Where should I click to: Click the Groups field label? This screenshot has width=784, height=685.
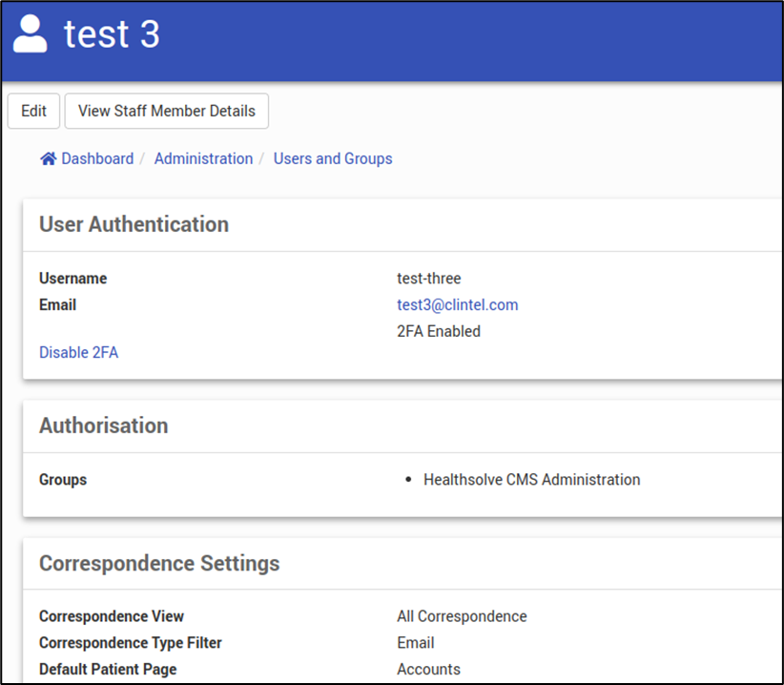pyautogui.click(x=63, y=480)
